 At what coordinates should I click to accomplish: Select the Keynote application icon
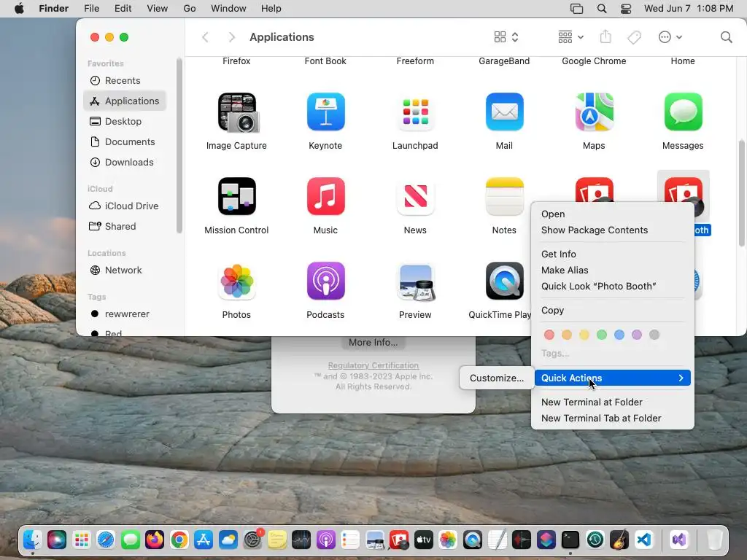[x=326, y=112]
